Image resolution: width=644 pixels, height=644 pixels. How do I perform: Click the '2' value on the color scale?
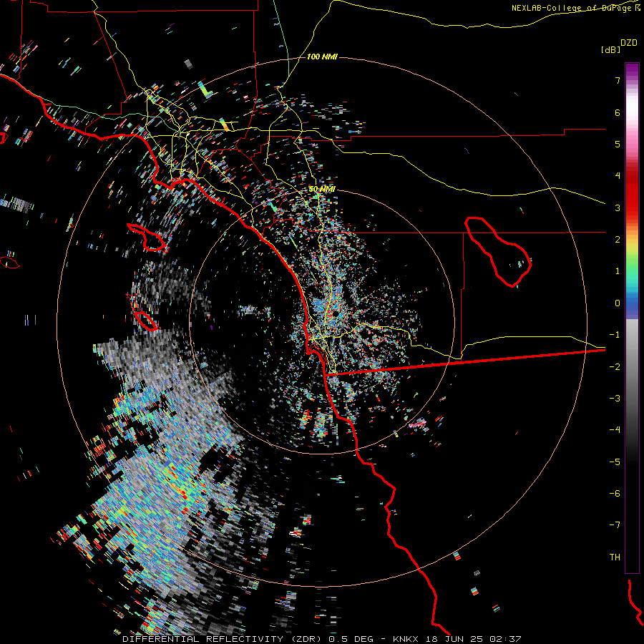618,240
